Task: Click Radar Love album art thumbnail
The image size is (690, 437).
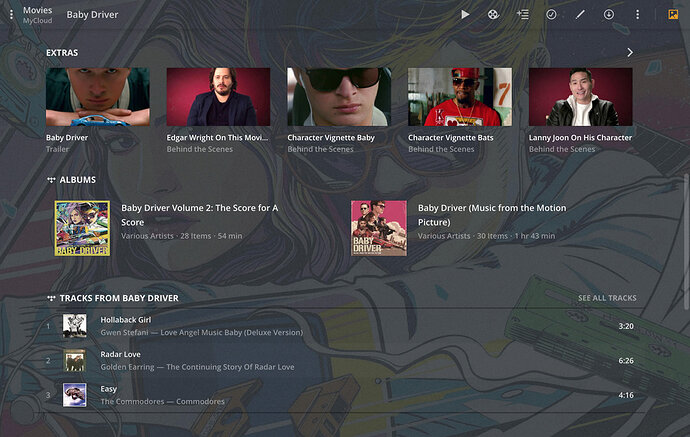Action: [74, 360]
